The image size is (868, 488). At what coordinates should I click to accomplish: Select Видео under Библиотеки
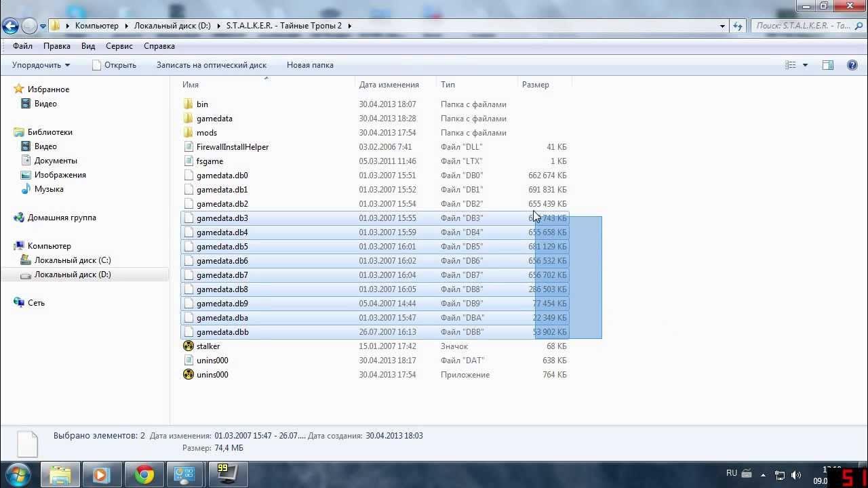tap(45, 146)
